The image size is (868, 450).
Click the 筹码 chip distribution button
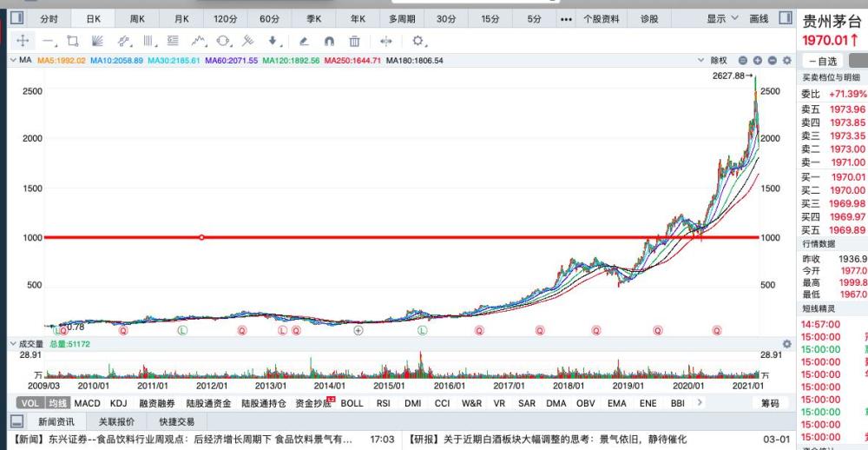tap(770, 403)
